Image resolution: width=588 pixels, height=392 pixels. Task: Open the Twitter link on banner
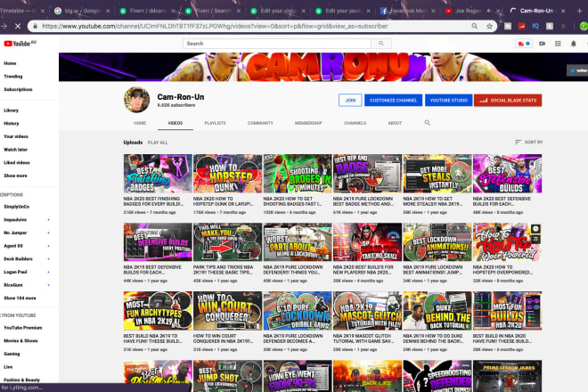click(578, 70)
